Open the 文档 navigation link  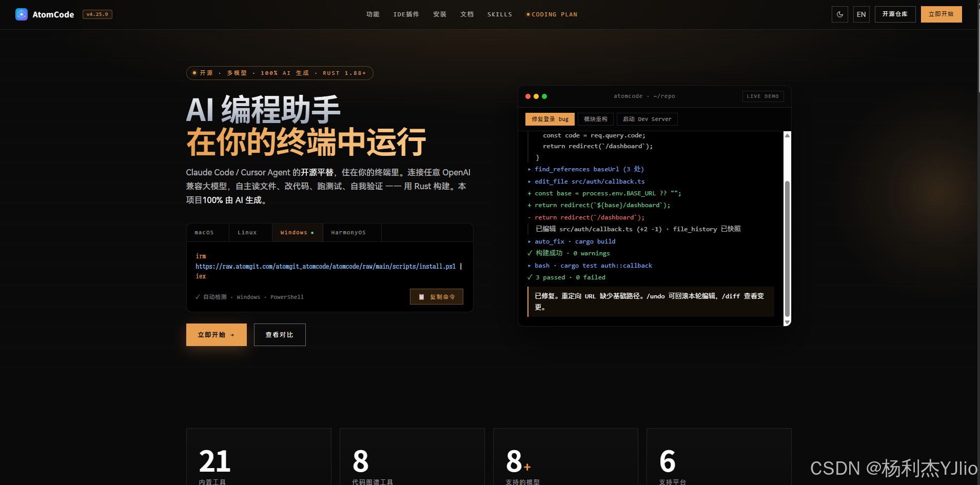[x=467, y=14]
